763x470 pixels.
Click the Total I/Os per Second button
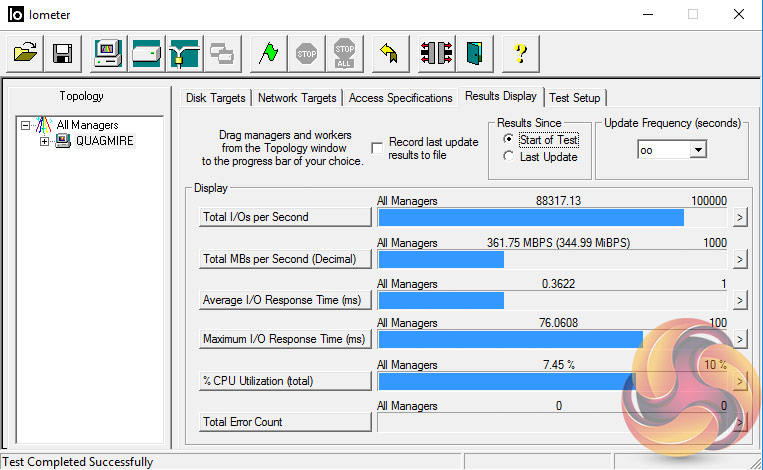point(285,217)
